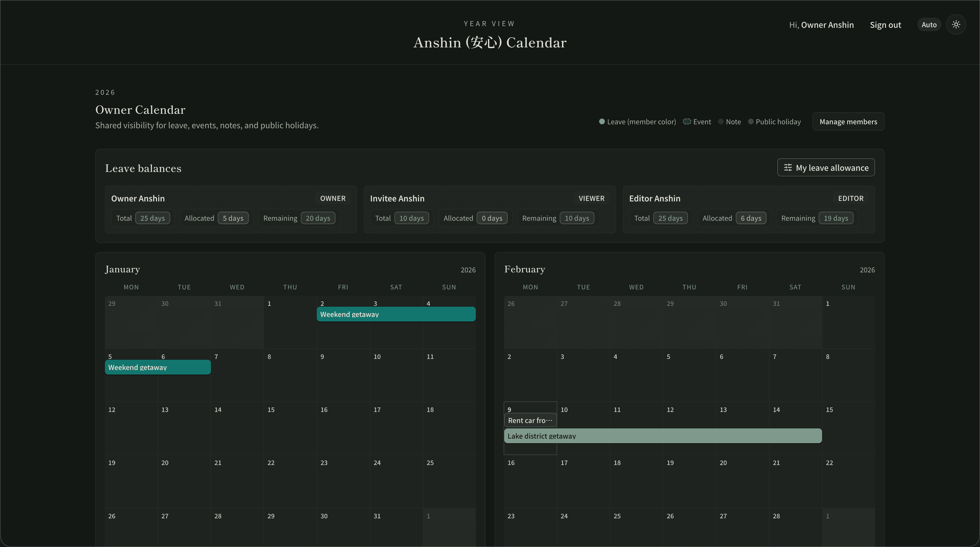Click Owner Anshin's 25 days total pill
The height and width of the screenshot is (547, 980).
152,218
